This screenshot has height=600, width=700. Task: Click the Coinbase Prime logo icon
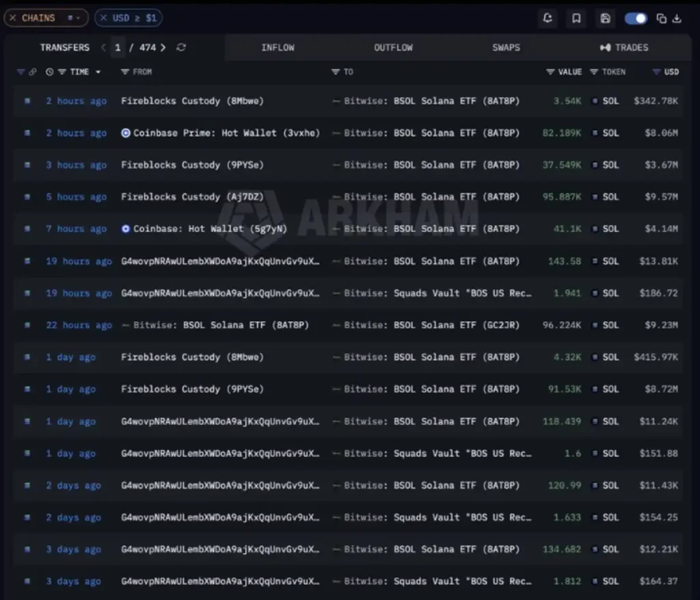[126, 133]
